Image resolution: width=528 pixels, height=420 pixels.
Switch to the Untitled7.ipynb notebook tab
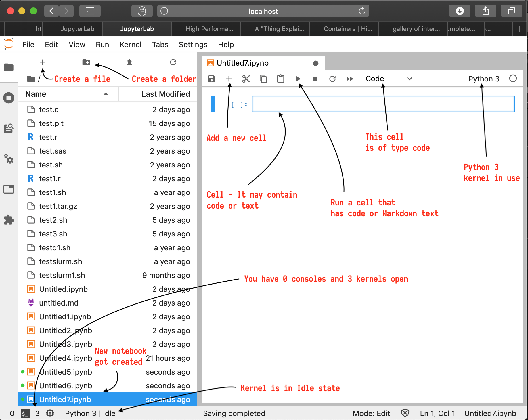click(x=242, y=63)
